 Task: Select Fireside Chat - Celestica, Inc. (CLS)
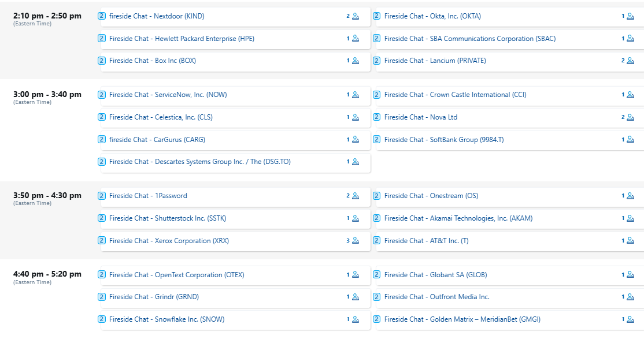click(161, 117)
